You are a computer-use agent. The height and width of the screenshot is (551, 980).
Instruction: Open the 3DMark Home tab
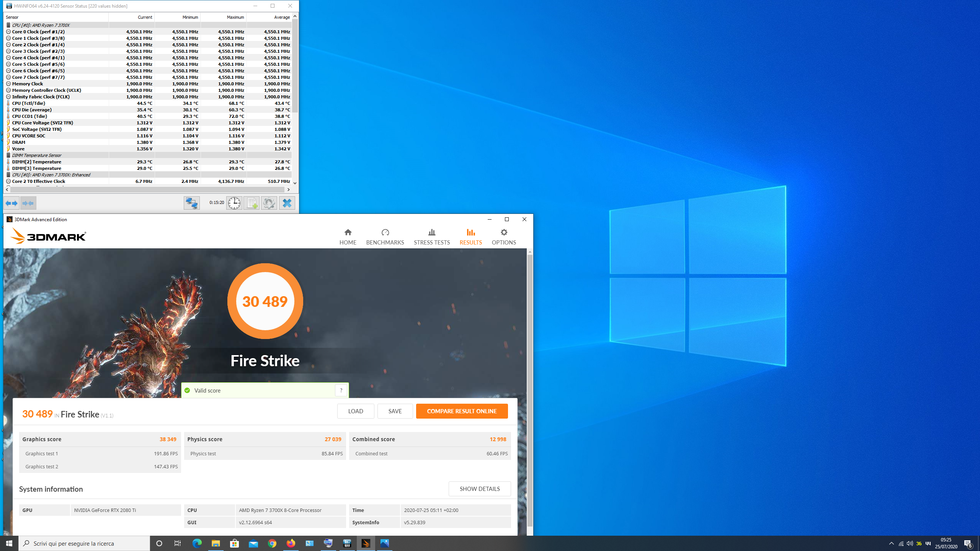tap(348, 236)
